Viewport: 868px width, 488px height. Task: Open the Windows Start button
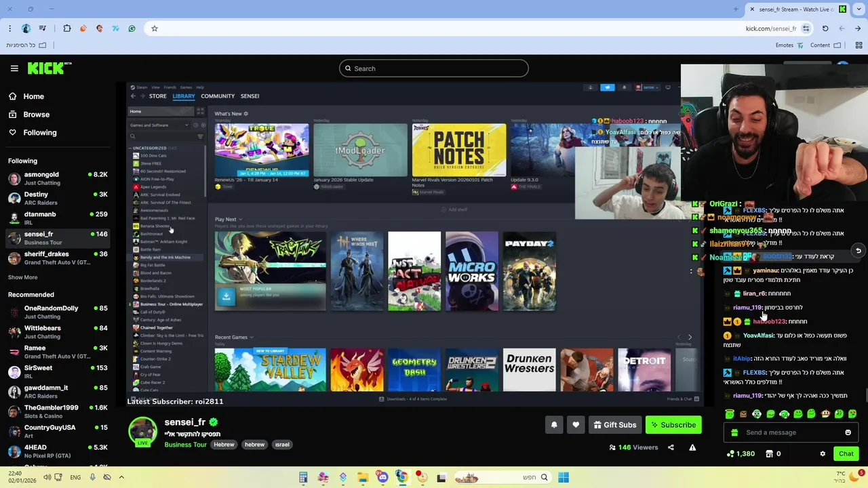(x=564, y=478)
